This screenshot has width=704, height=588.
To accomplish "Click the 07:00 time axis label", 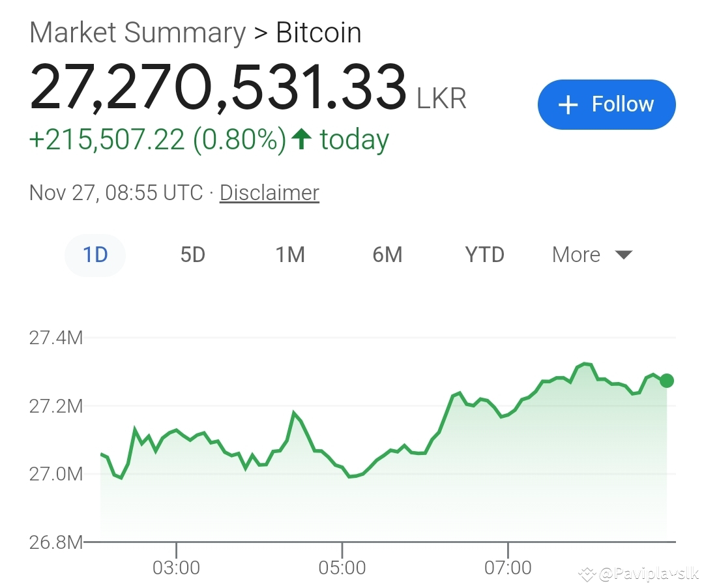I will click(508, 568).
